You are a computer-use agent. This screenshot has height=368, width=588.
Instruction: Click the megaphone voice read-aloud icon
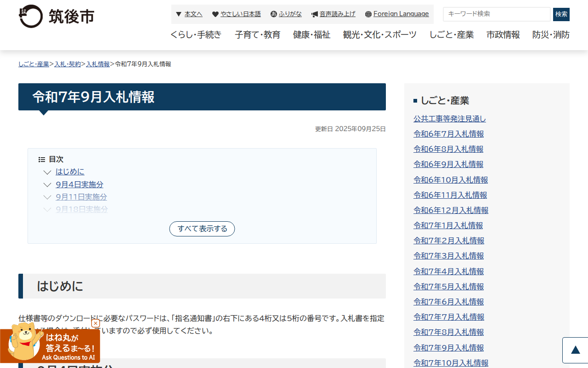(315, 14)
